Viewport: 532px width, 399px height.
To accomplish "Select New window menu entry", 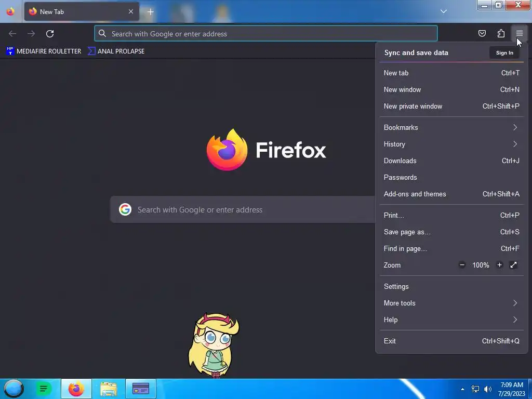I will 451,89.
